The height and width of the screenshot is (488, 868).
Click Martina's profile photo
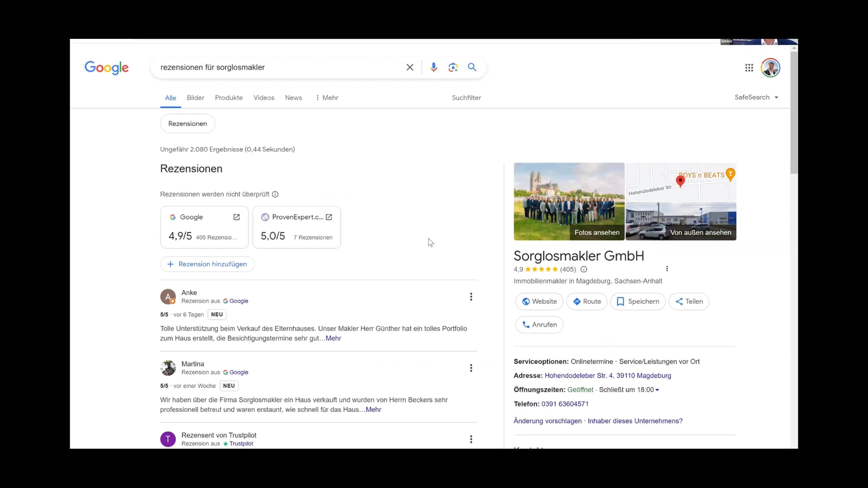[168, 368]
